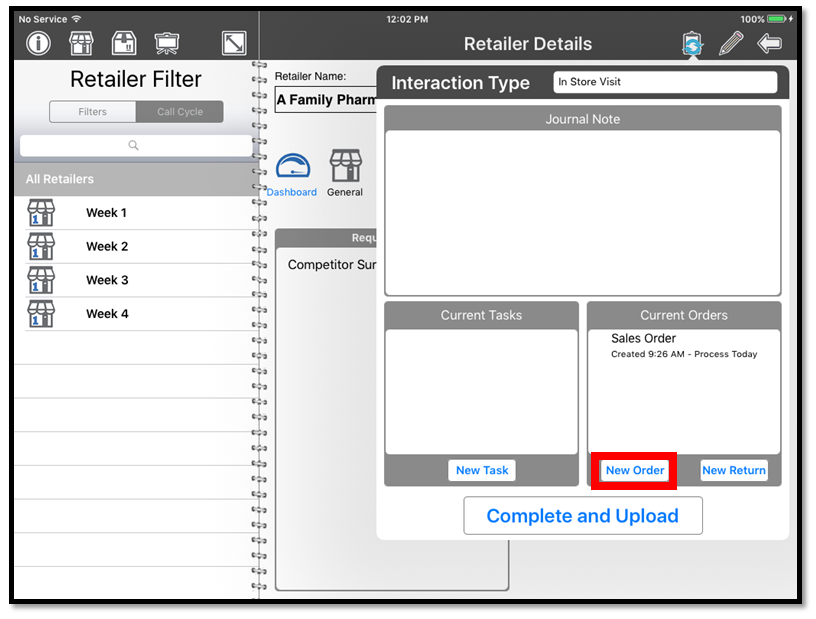816x619 pixels.
Task: Select the Sales Order entry
Action: [684, 346]
